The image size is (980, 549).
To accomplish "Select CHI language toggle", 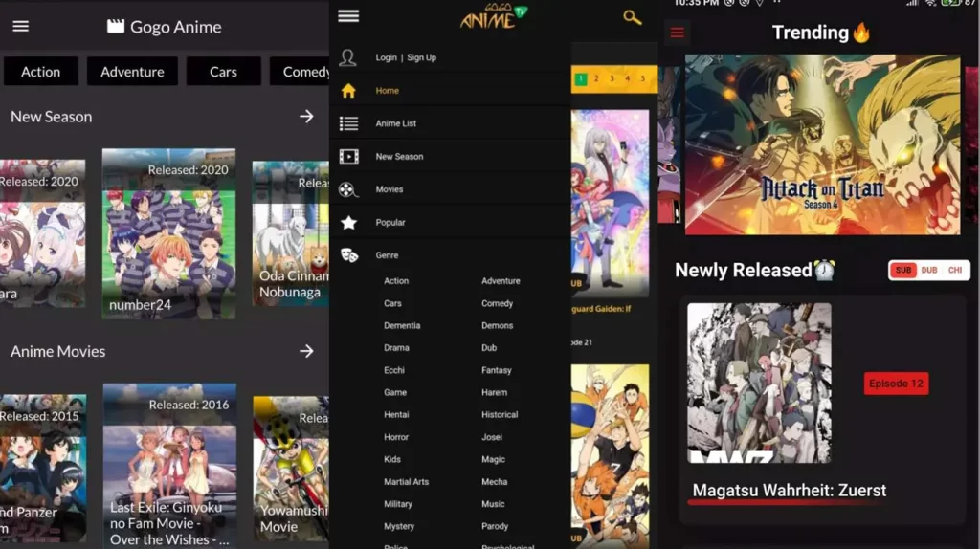I will click(955, 270).
